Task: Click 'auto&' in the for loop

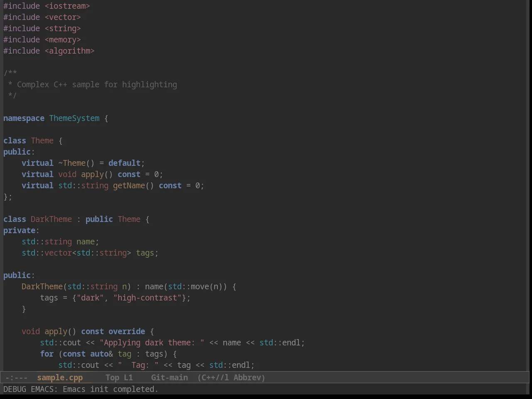Action: (101, 354)
